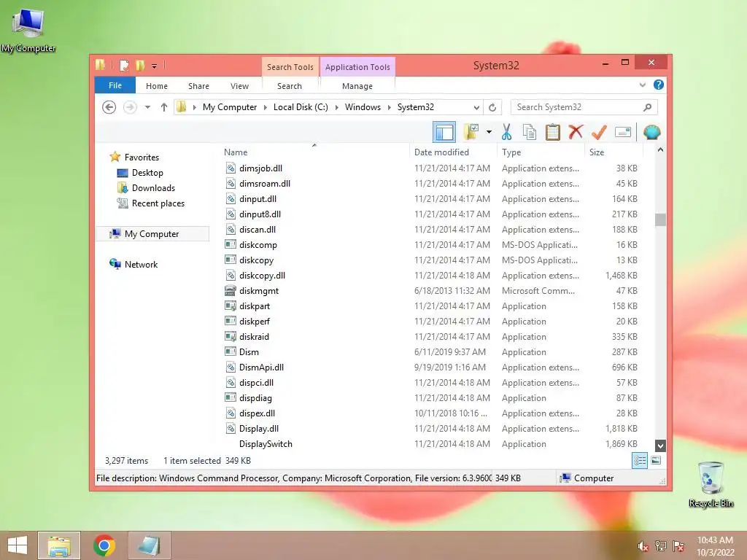Image resolution: width=747 pixels, height=560 pixels.
Task: Select Favorites in the navigation pane
Action: (x=142, y=157)
